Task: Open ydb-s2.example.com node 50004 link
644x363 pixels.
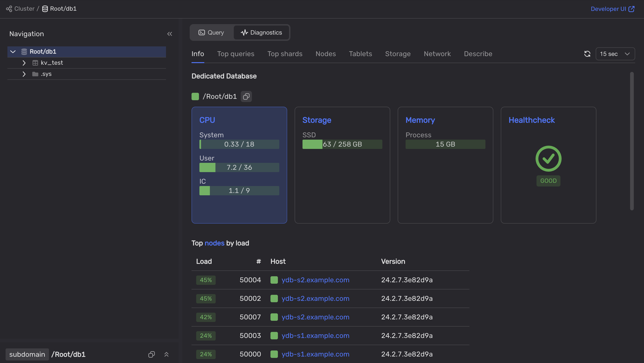Action: click(315, 280)
